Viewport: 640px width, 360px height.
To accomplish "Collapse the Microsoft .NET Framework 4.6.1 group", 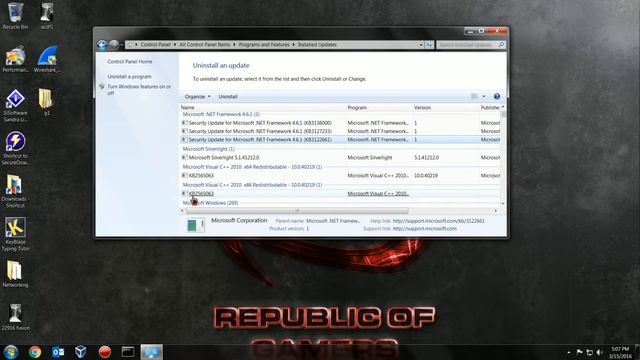I will coord(221,114).
